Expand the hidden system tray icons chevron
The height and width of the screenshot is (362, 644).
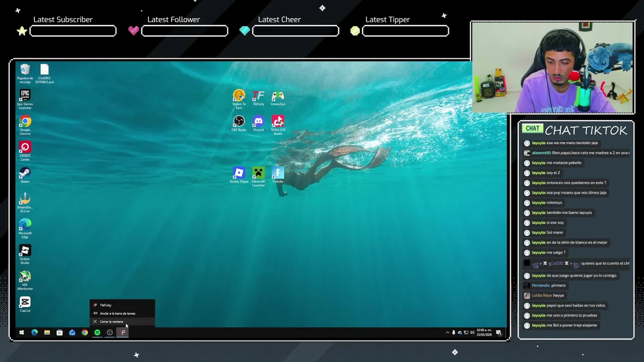coord(447,332)
